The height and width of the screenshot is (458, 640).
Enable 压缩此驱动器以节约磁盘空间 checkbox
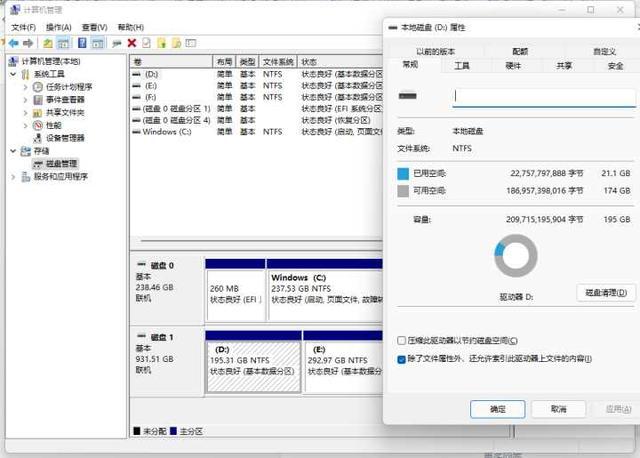pos(402,341)
